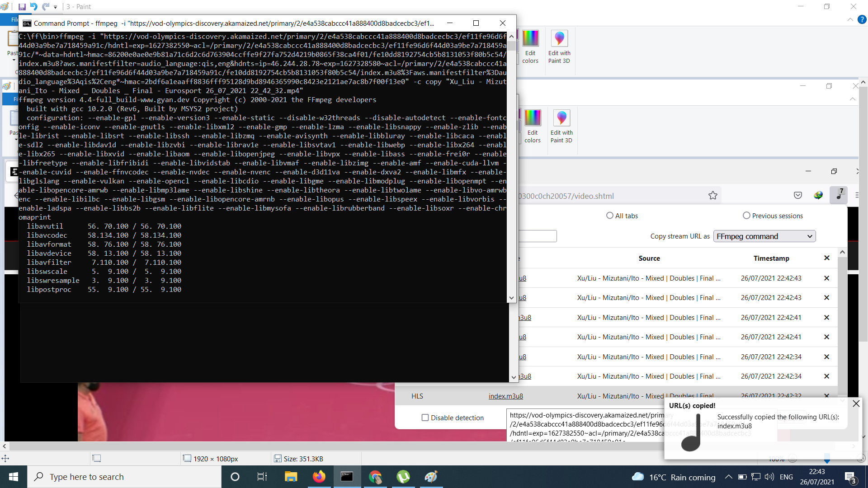Select the Previous sessions radio button
Image resolution: width=868 pixels, height=488 pixels.
coord(746,216)
